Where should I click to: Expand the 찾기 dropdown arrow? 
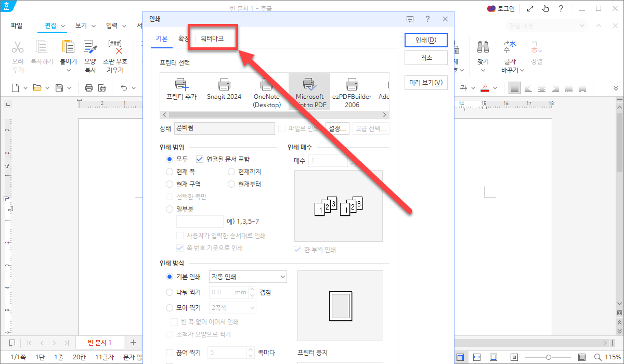tap(483, 71)
